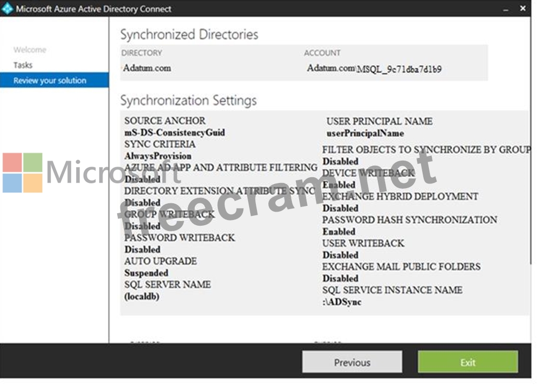Click the USER WRITEBACK label
This screenshot has width=554, height=392.
tap(363, 243)
